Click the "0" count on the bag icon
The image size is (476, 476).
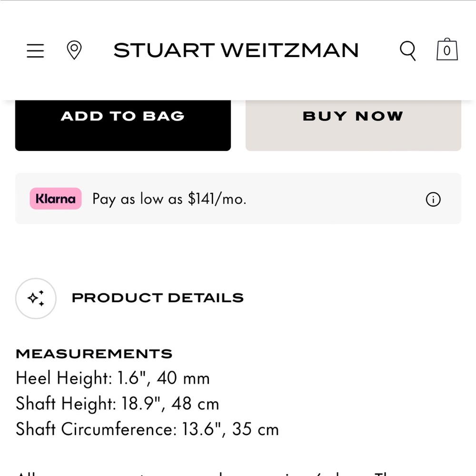click(446, 51)
